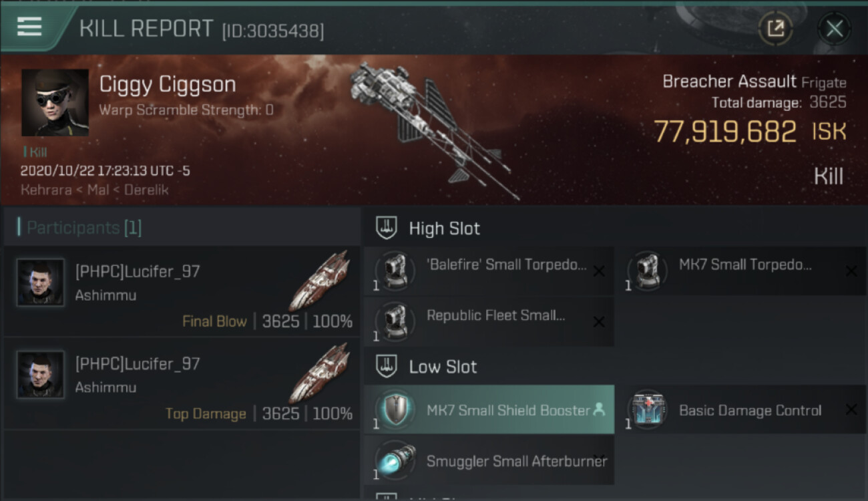
Task: Open Top Damage participant Lucifer_97 entry
Action: pyautogui.click(x=182, y=383)
